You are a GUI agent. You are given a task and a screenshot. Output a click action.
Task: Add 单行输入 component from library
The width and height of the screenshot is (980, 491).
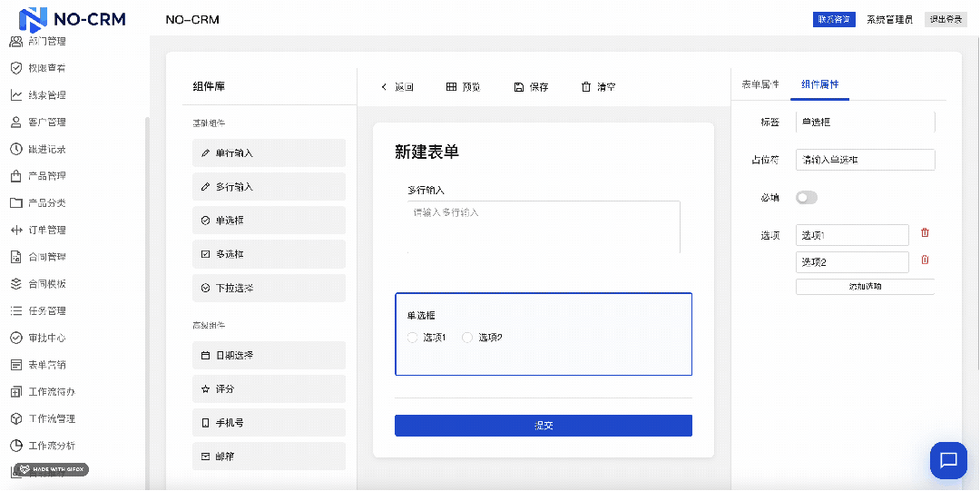coord(269,152)
